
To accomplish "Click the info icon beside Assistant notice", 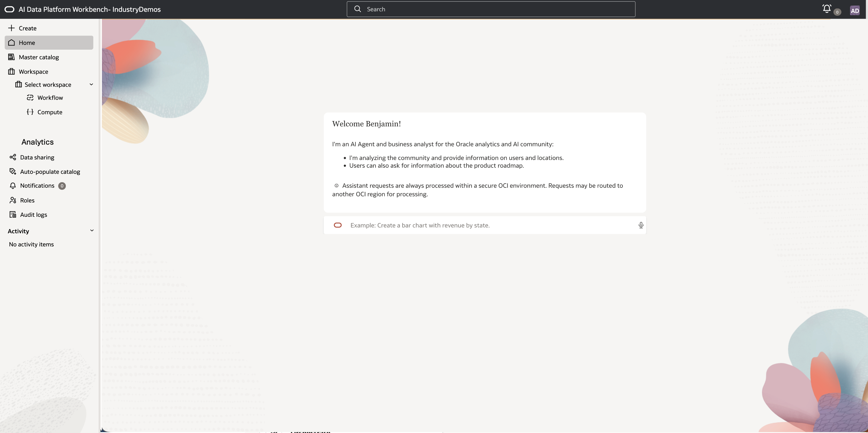I will coord(336,185).
